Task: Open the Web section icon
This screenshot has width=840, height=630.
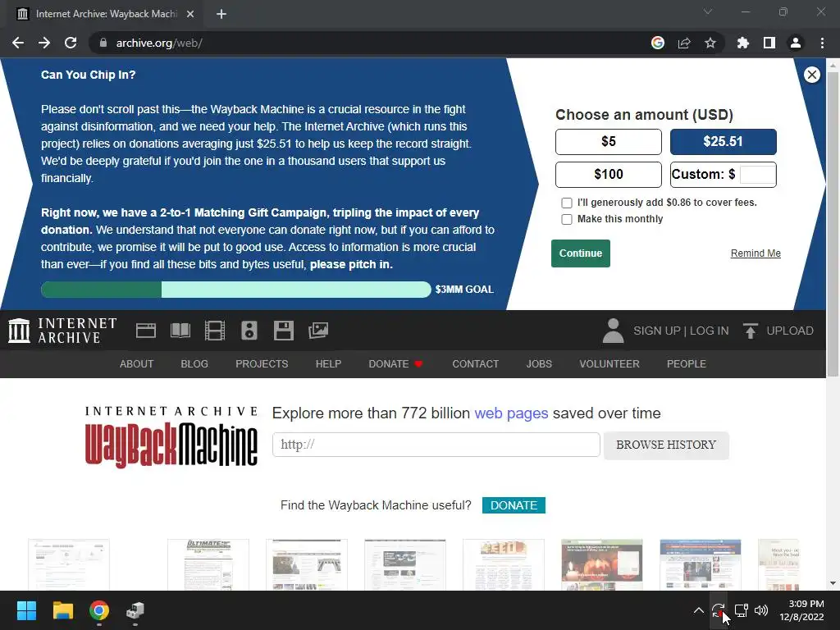Action: point(146,331)
